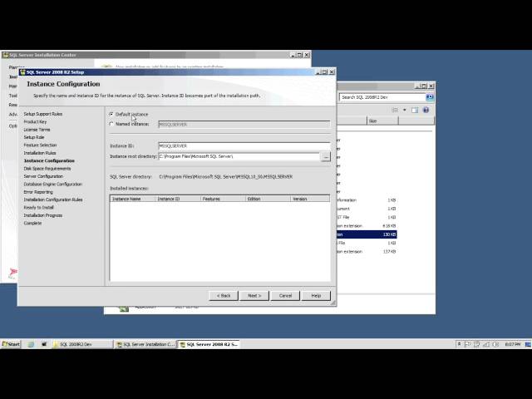Click the Explorer search box

382,97
